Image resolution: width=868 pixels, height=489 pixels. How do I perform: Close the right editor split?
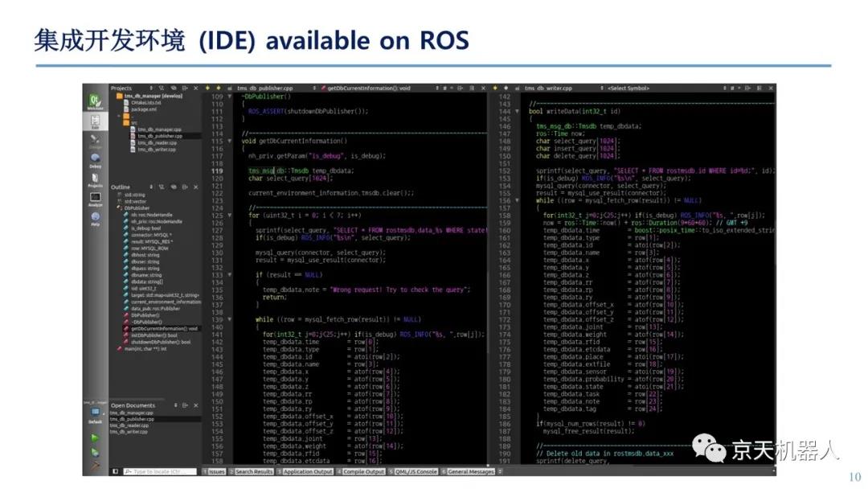[x=771, y=88]
